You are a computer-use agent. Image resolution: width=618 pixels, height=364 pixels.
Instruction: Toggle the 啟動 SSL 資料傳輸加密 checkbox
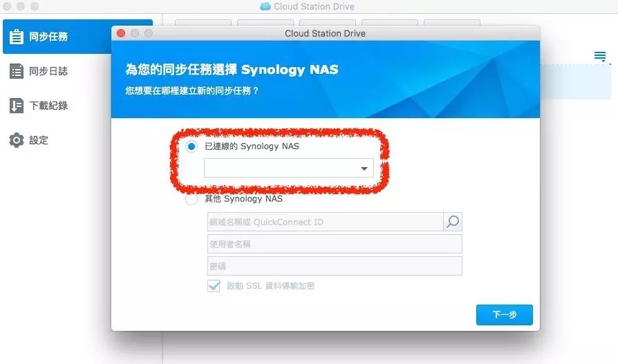(214, 286)
